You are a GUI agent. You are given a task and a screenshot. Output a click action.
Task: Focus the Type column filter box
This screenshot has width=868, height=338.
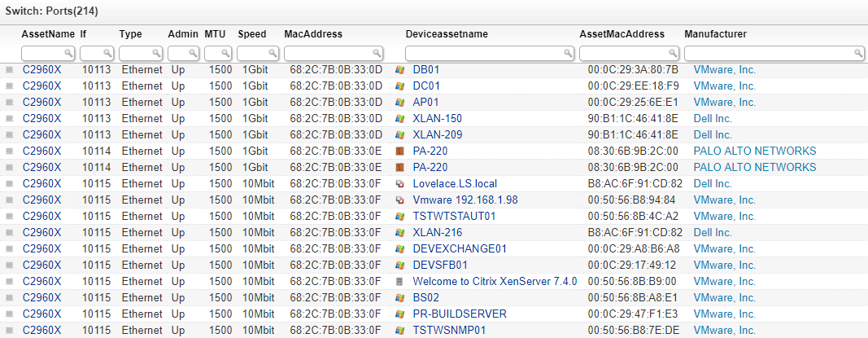click(x=142, y=53)
